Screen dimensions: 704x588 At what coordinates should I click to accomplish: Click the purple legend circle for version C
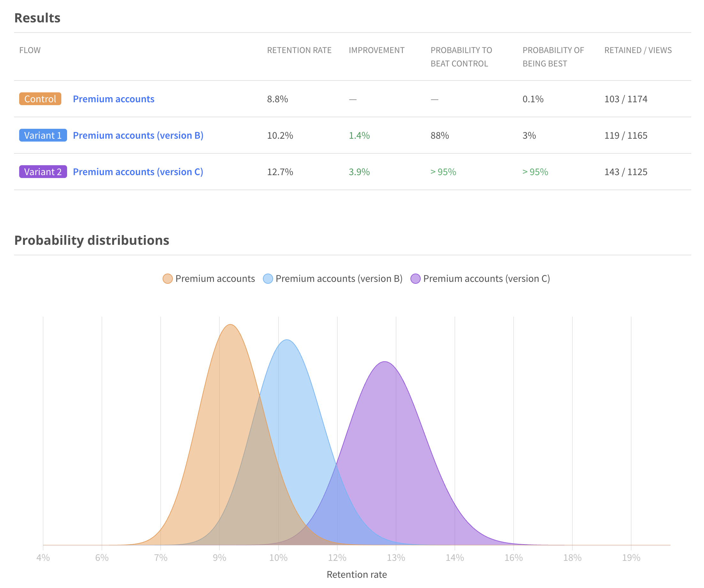click(415, 278)
